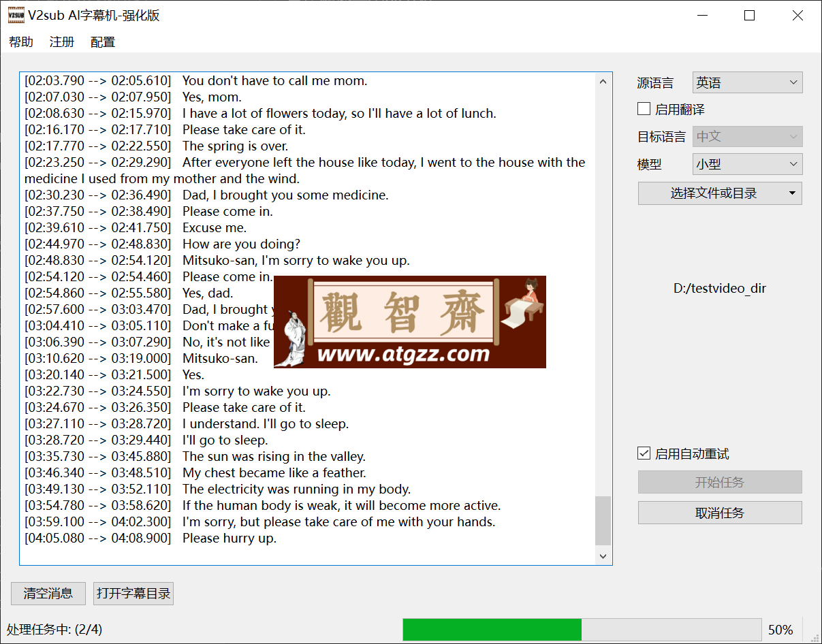Click the line 'The sun was rising in the valley.'
Screen dimensions: 822x644
(274, 456)
